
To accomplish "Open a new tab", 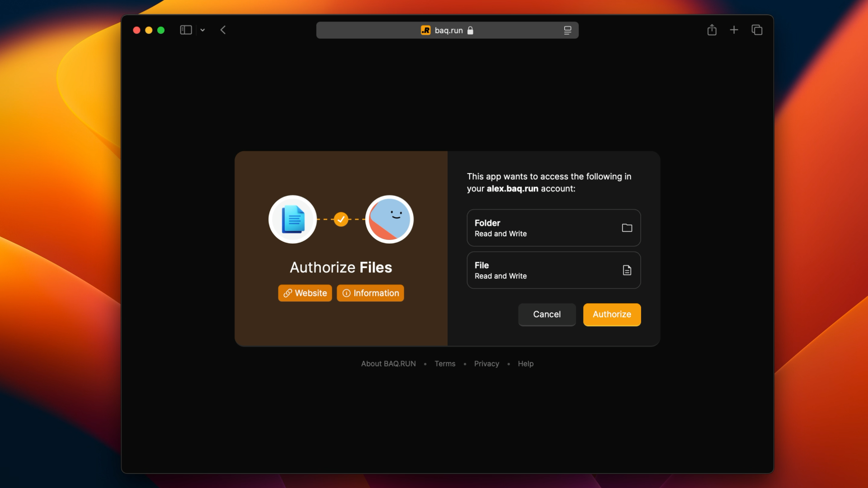I will coord(734,30).
